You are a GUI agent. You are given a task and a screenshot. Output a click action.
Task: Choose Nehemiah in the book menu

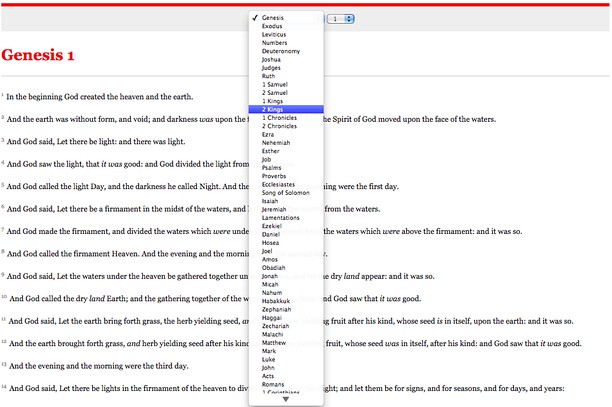(x=286, y=142)
